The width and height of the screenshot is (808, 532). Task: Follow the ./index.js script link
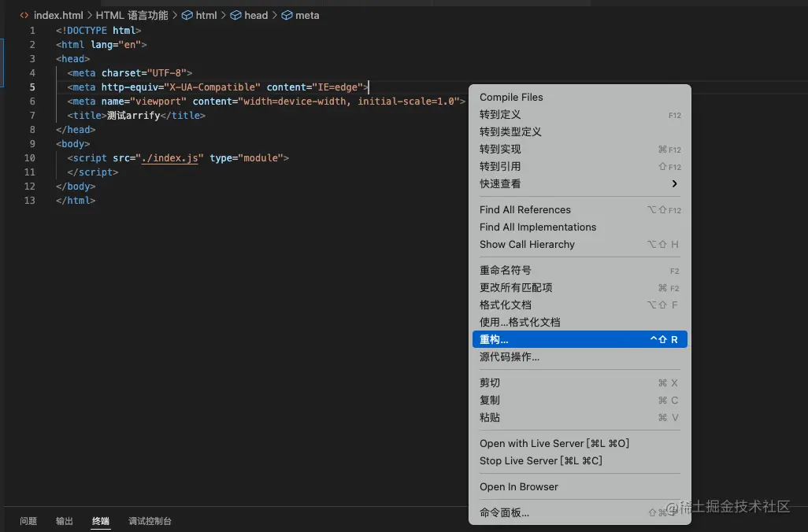(x=169, y=158)
